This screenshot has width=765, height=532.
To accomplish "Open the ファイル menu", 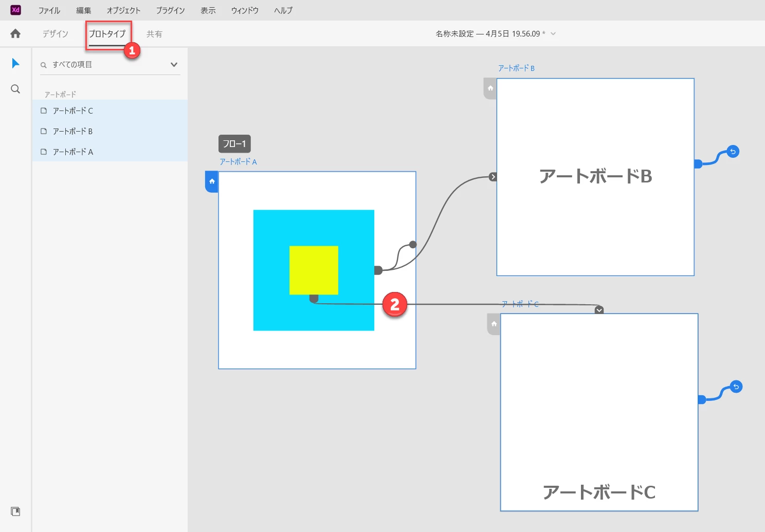I will tap(49, 10).
